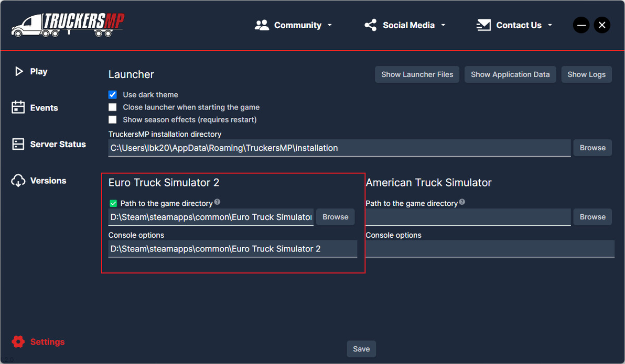Click ATS game directory help icon

pyautogui.click(x=462, y=202)
